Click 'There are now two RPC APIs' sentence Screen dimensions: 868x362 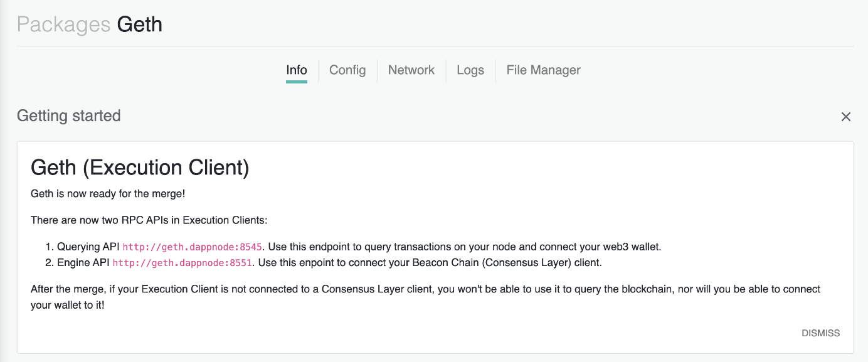tap(149, 220)
